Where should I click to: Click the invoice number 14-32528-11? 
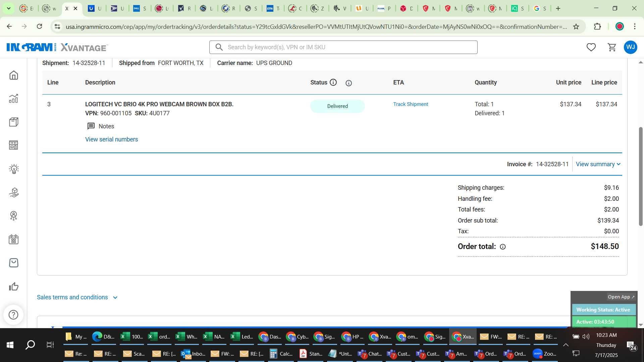click(552, 164)
